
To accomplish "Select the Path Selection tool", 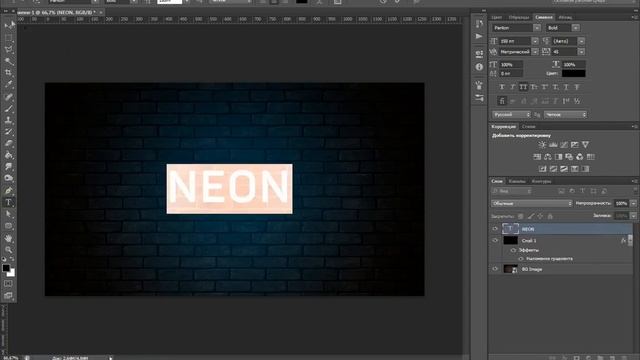I will tap(9, 214).
